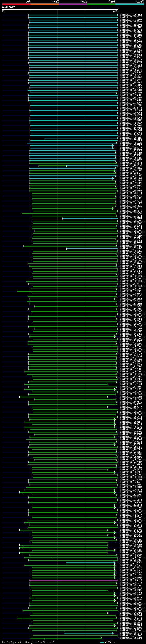Select hit label UniRef100_Q8LF60
146x644 pixels.
131,178
